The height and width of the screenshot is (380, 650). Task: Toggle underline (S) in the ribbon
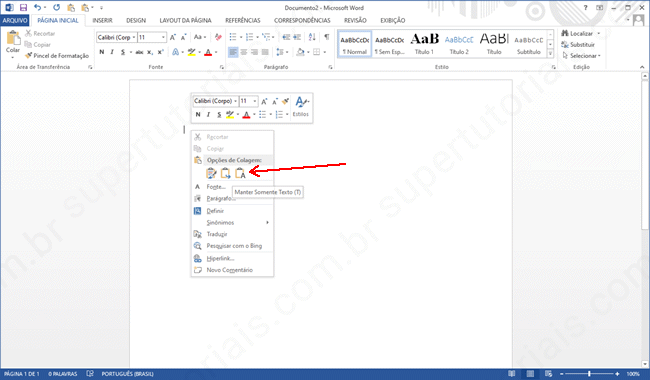[123, 52]
